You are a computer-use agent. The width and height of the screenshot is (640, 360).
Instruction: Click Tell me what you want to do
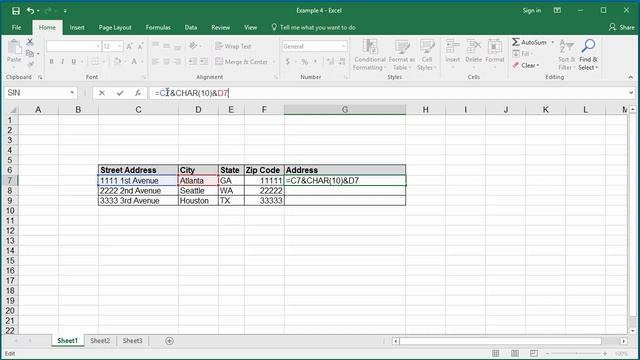click(x=313, y=27)
